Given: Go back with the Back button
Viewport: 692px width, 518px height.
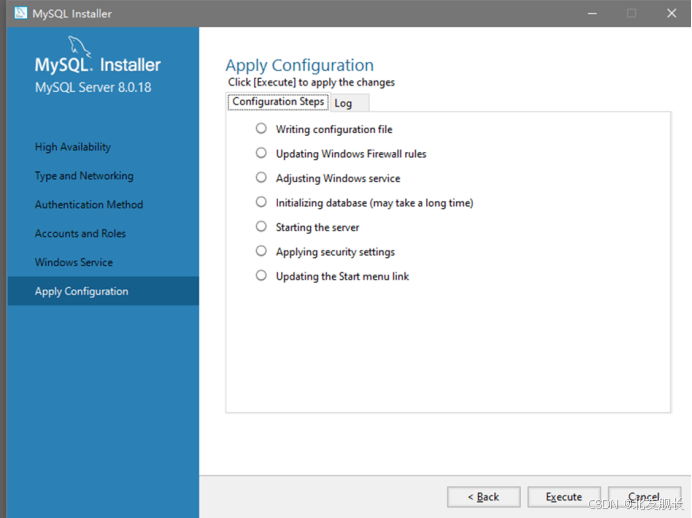Looking at the screenshot, I should click(484, 497).
